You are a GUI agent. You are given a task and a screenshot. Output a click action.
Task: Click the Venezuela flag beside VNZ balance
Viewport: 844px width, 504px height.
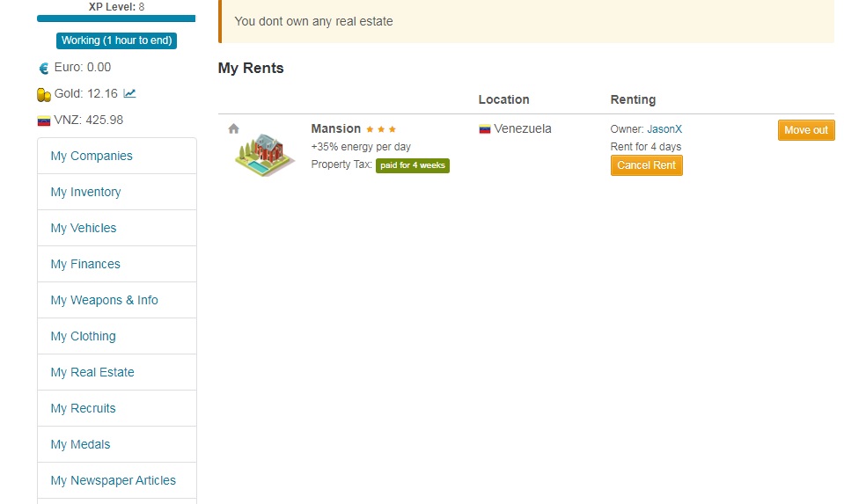(x=44, y=121)
